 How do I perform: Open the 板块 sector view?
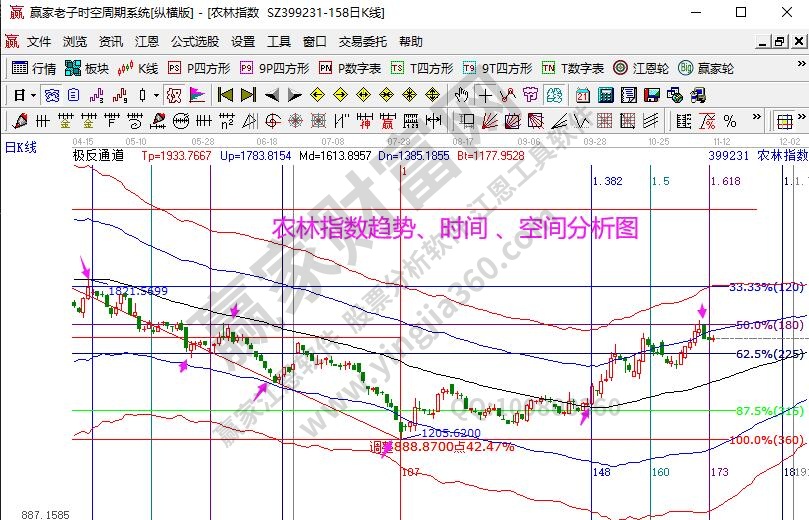[86, 68]
